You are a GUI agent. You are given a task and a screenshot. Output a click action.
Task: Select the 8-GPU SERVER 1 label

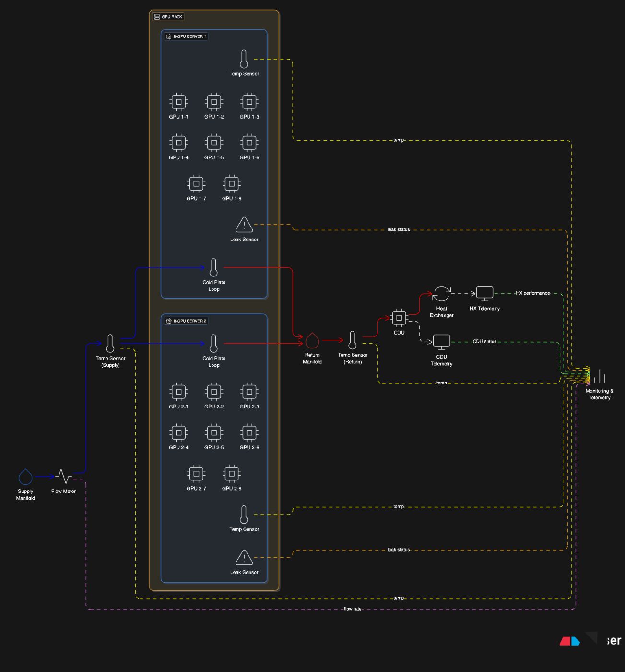coord(186,36)
